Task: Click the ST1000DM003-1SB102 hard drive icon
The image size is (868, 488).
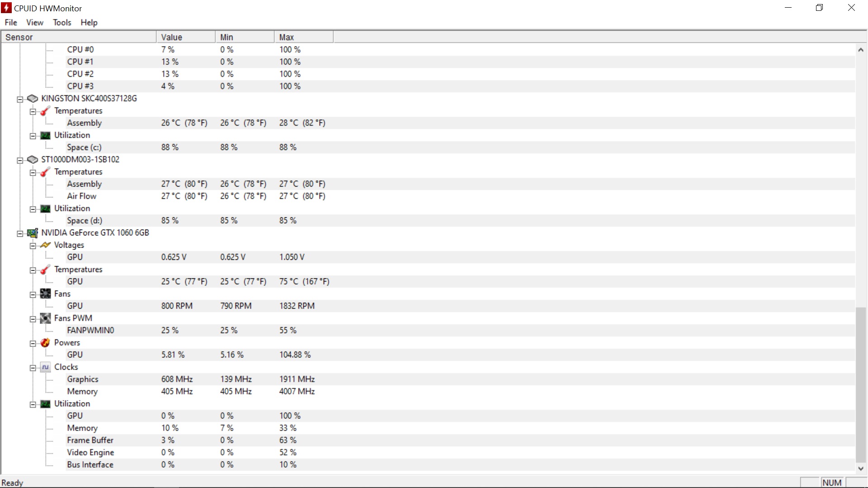Action: [33, 160]
